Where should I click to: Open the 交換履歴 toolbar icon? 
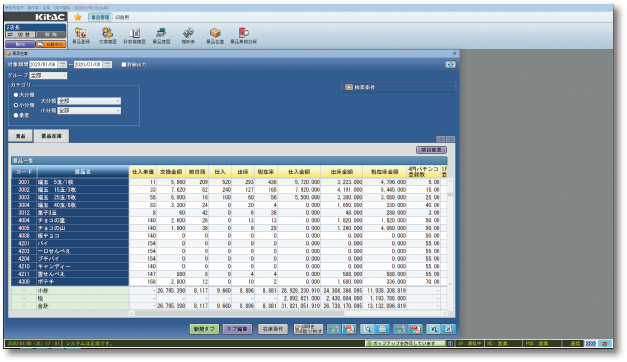click(108, 36)
